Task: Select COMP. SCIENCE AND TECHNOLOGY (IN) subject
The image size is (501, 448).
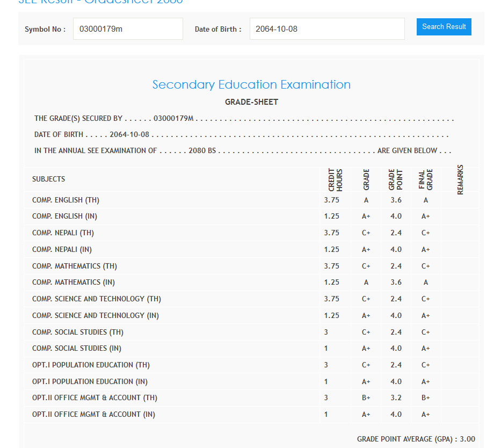Action: [x=96, y=316]
